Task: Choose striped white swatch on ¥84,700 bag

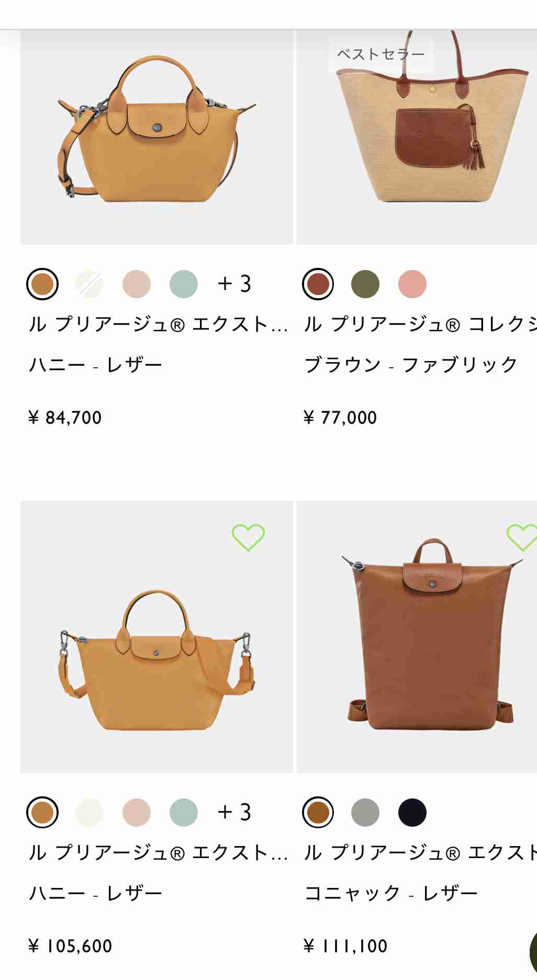Action: (x=89, y=284)
